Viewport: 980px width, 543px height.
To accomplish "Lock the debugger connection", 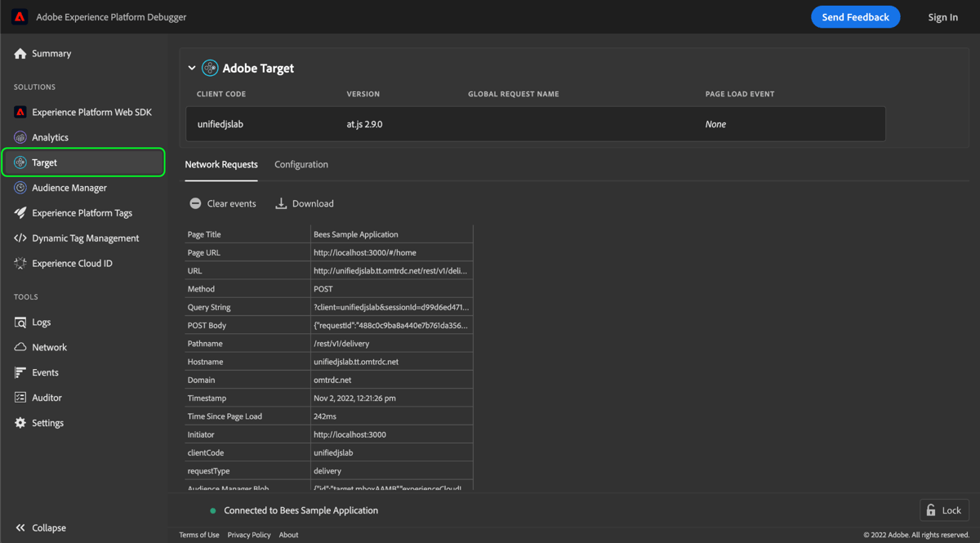I will click(944, 510).
